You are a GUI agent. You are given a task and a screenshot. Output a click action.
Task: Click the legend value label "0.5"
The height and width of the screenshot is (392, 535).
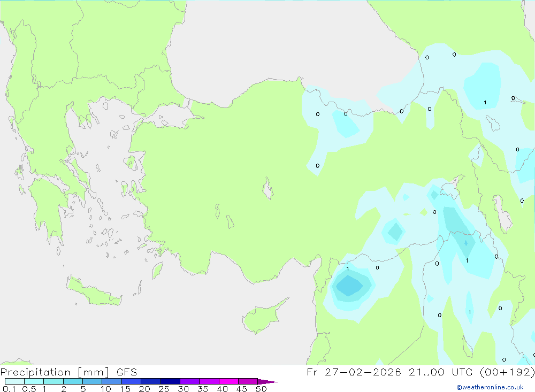[29, 389]
